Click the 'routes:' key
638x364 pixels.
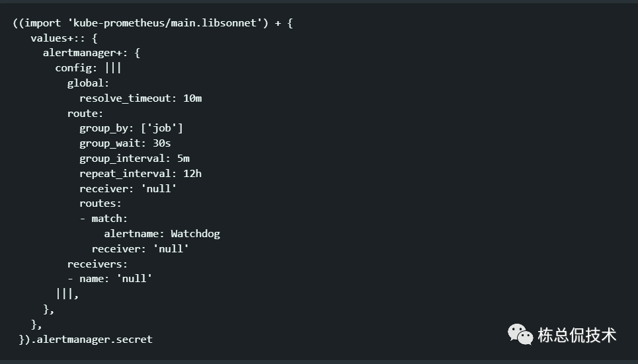100,203
